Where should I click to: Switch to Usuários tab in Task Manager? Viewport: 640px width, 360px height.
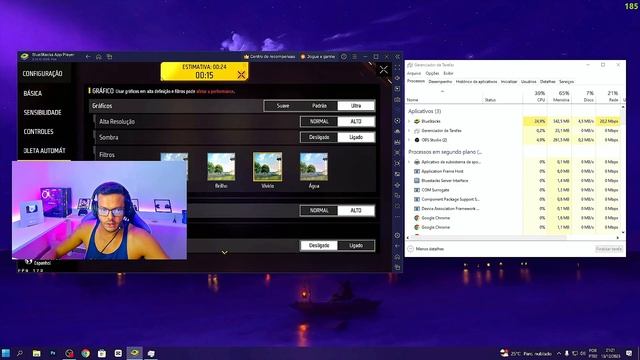[x=529, y=82]
